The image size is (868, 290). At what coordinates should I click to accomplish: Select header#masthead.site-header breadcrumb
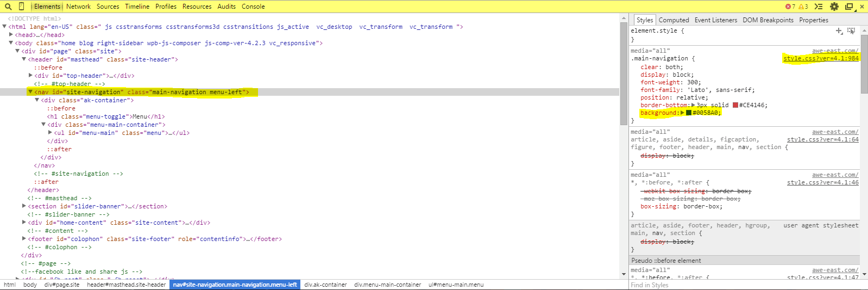coord(126,285)
